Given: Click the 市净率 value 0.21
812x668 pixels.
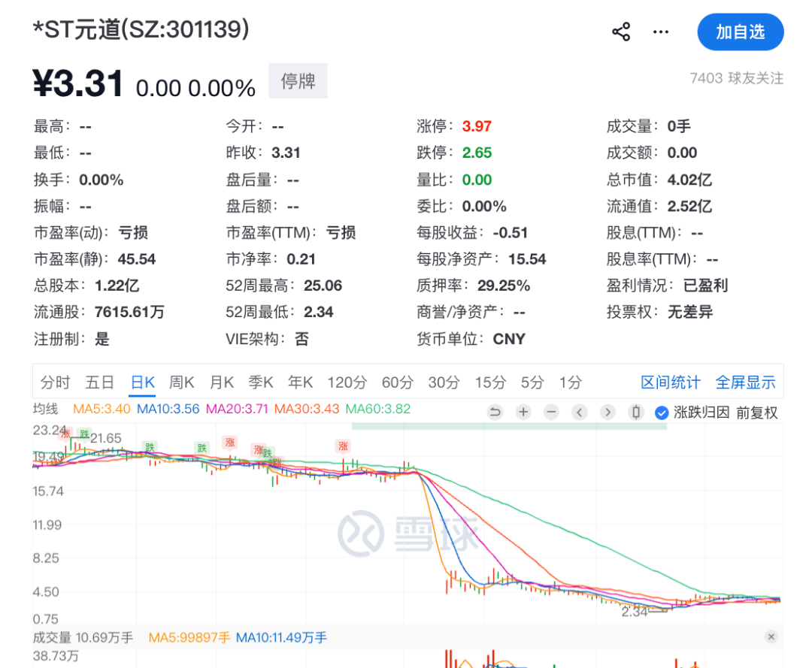Looking at the screenshot, I should click(301, 258).
